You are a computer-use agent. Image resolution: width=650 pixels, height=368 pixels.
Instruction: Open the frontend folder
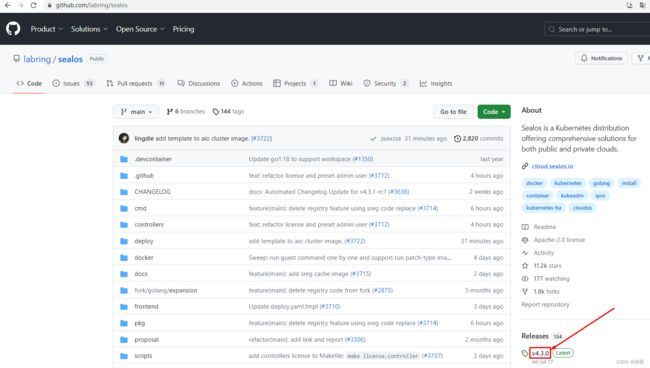pos(146,307)
